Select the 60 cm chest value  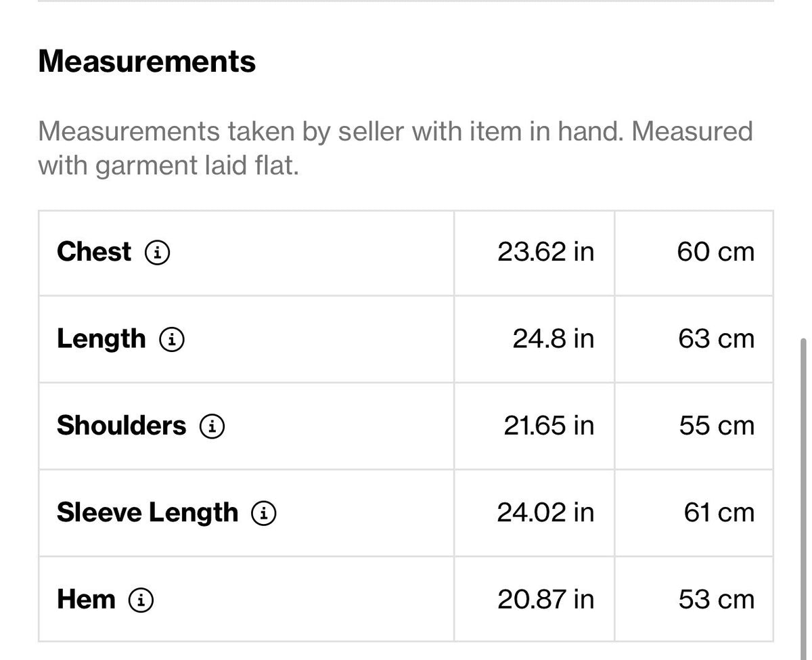pyautogui.click(x=715, y=252)
